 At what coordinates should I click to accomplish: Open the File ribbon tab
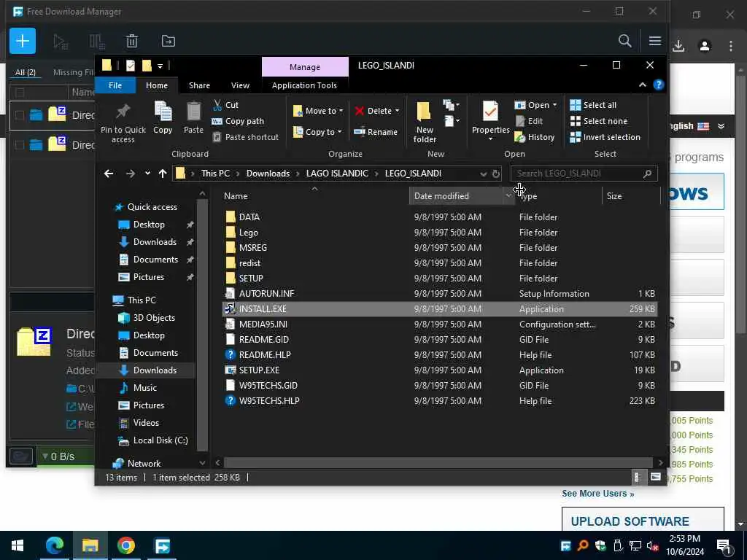(x=115, y=85)
